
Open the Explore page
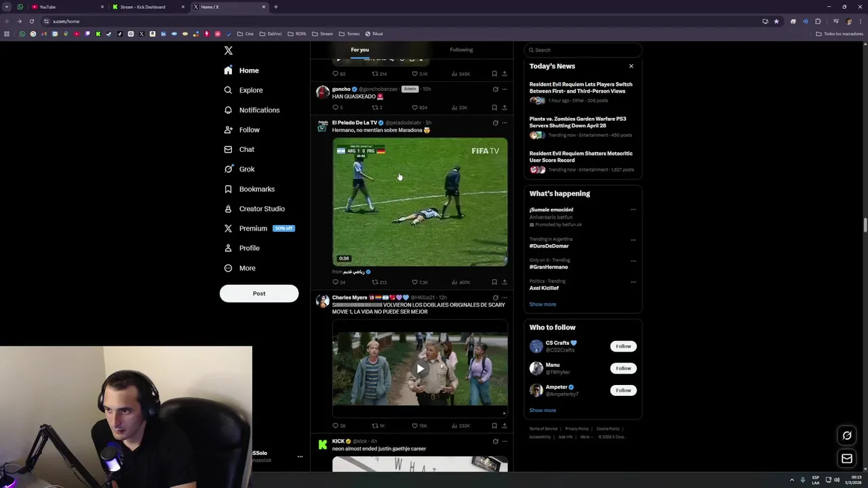point(243,90)
